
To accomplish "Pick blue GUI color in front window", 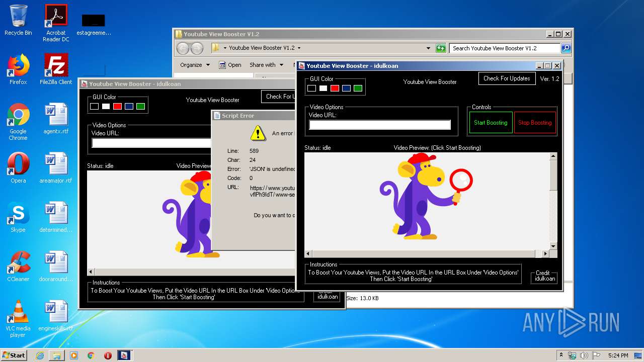I will coord(346,88).
